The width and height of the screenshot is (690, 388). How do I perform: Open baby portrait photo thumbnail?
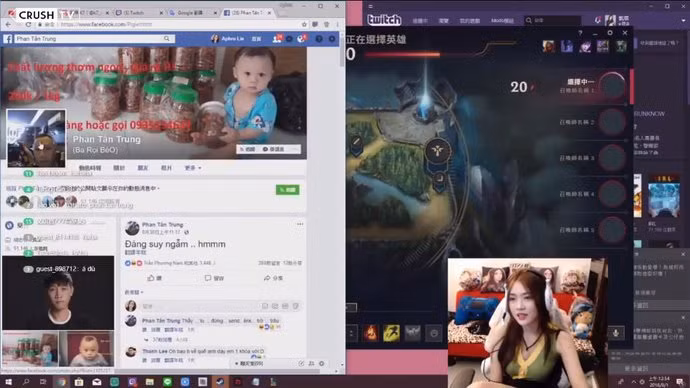(86, 349)
